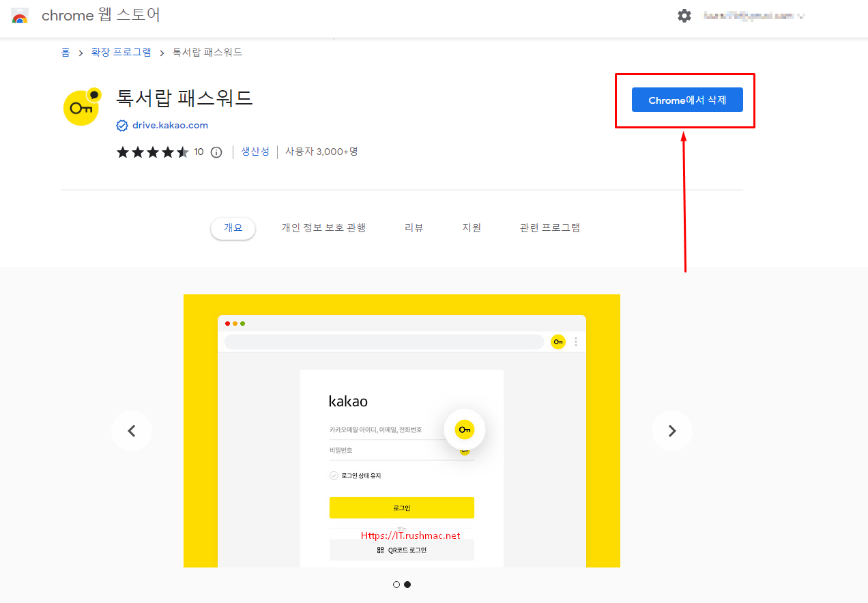Go to 홈 breadcrumb link

[66, 52]
